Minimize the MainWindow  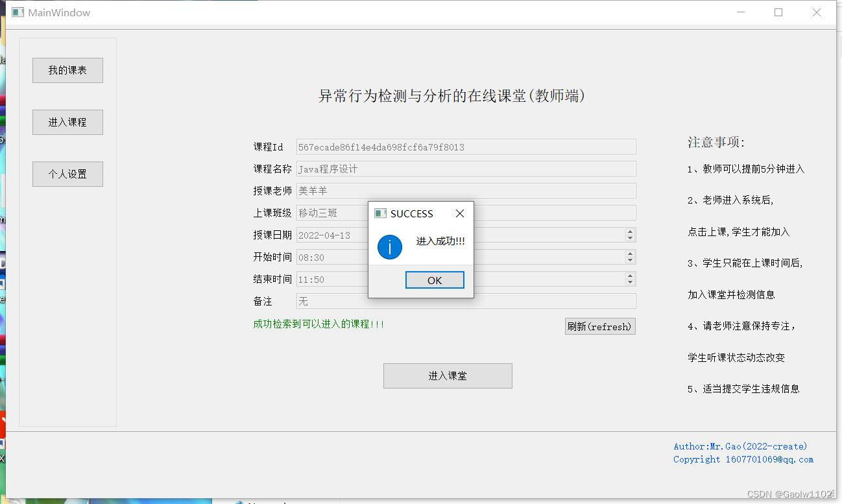click(740, 12)
